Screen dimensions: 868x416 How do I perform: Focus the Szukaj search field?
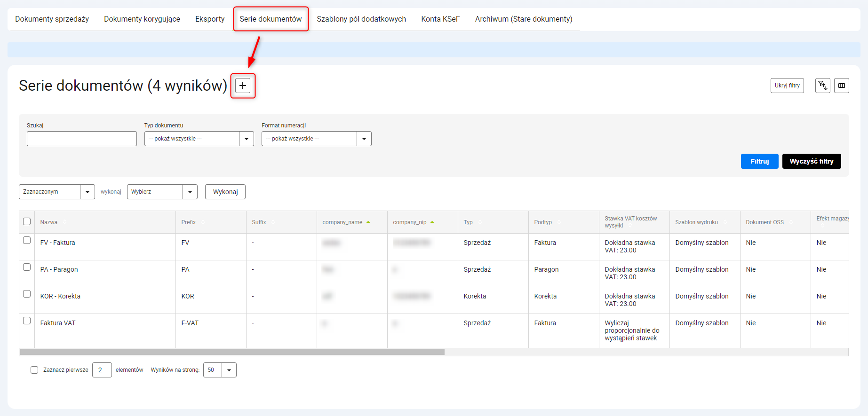pyautogui.click(x=82, y=139)
